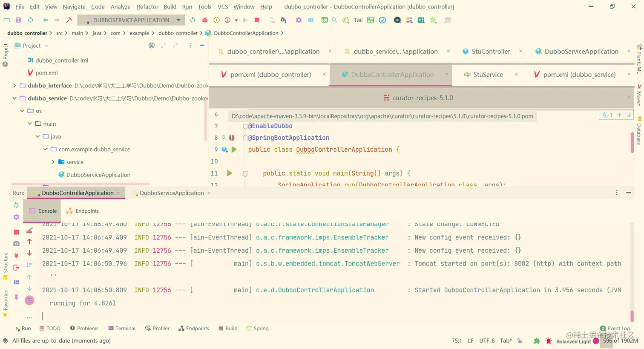Switch to the StuController editor tab

pyautogui.click(x=491, y=52)
